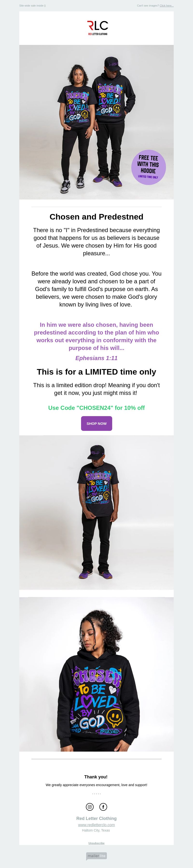The width and height of the screenshot is (193, 868).
Task: Open the Instagram icon
Action: click(x=90, y=806)
